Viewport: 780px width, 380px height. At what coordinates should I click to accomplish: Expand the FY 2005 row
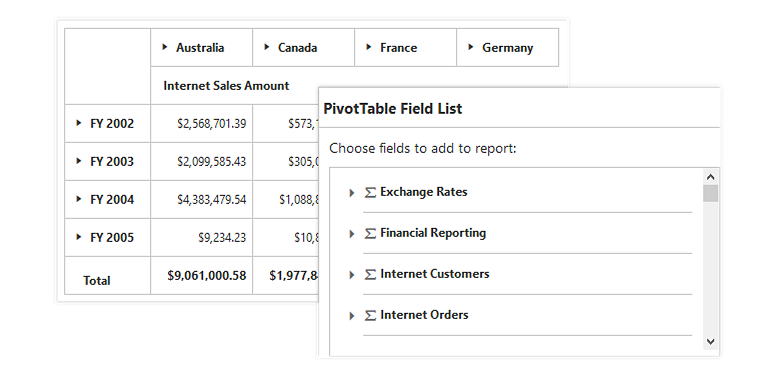[x=78, y=237]
